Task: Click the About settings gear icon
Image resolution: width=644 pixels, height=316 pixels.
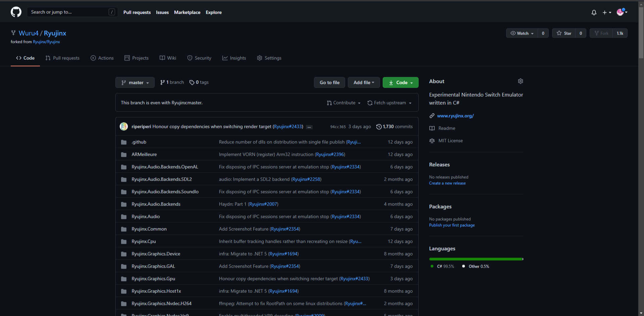Action: pos(520,81)
